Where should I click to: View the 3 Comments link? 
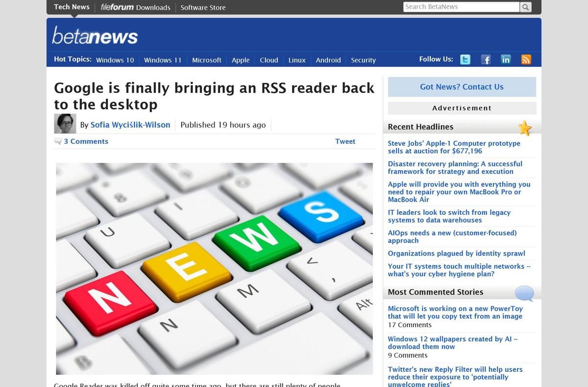tap(86, 141)
